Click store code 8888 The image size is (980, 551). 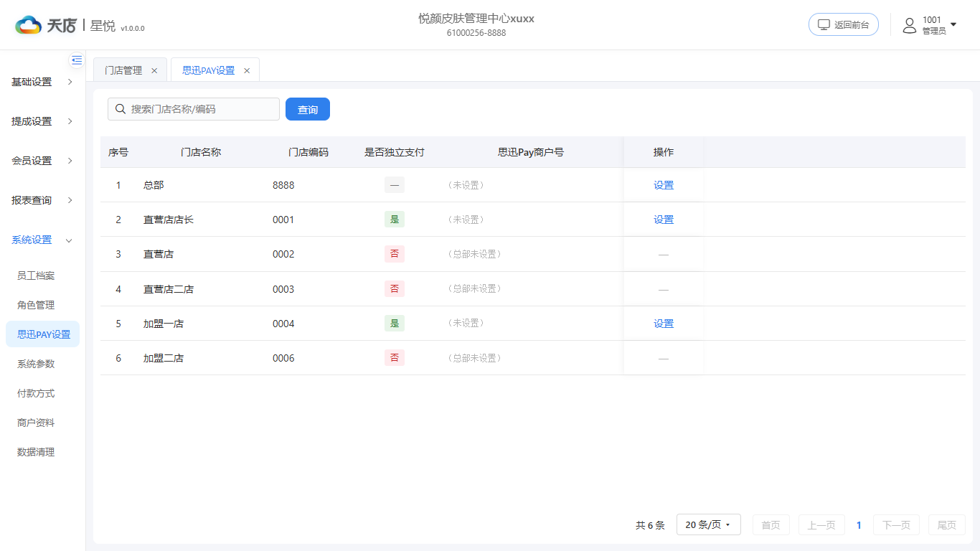pyautogui.click(x=283, y=185)
